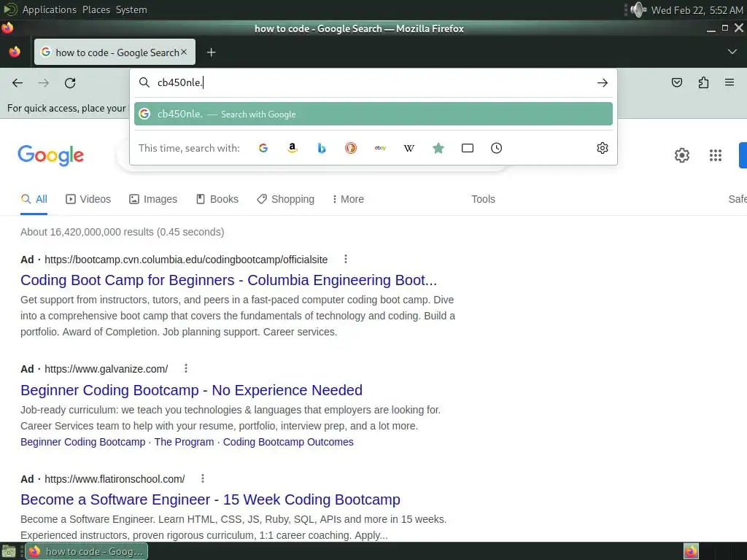The image size is (747, 560).
Task: Search open tabs using the tab icon
Action: coord(468,148)
